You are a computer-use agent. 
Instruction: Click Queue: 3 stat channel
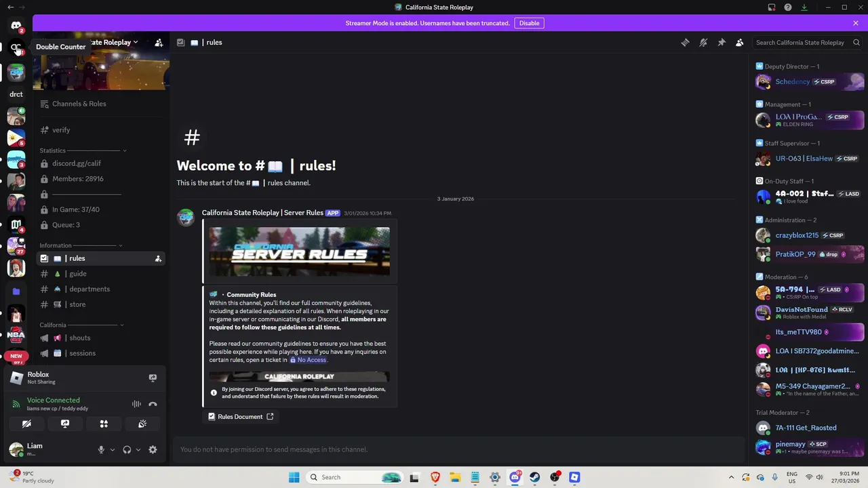(x=100, y=225)
